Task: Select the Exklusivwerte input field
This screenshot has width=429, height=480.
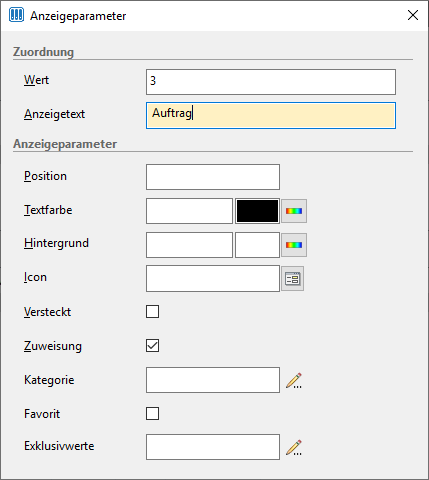Action: (x=213, y=447)
